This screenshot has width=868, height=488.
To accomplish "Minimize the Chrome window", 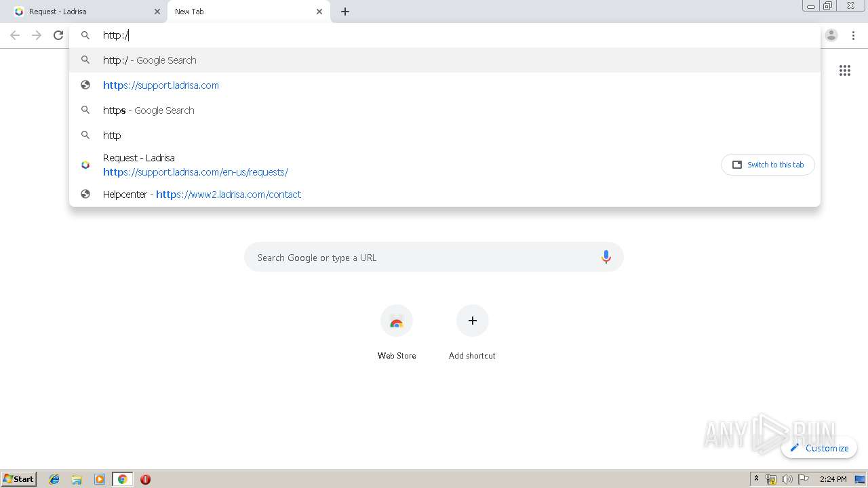I will pos(811,6).
